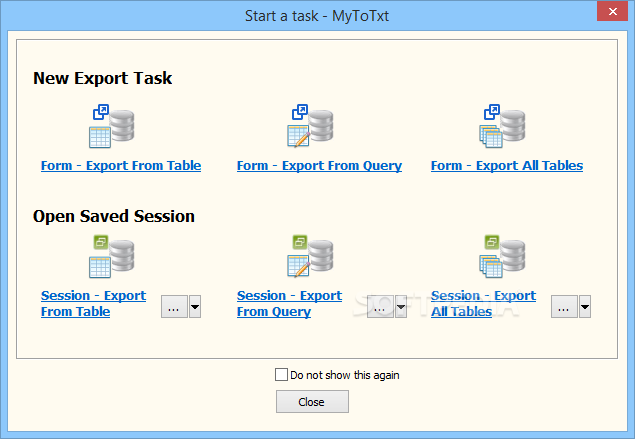Expand dropdown arrow beside Session Export From Query
The image size is (635, 439).
point(400,309)
